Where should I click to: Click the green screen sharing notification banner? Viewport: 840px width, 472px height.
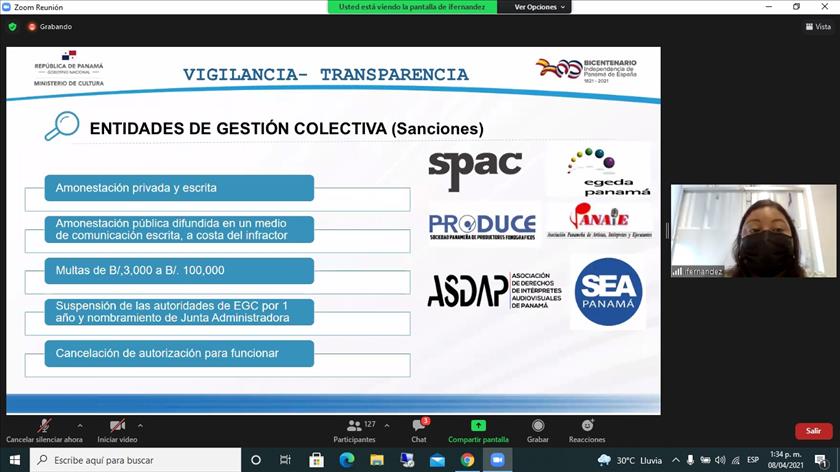(412, 7)
